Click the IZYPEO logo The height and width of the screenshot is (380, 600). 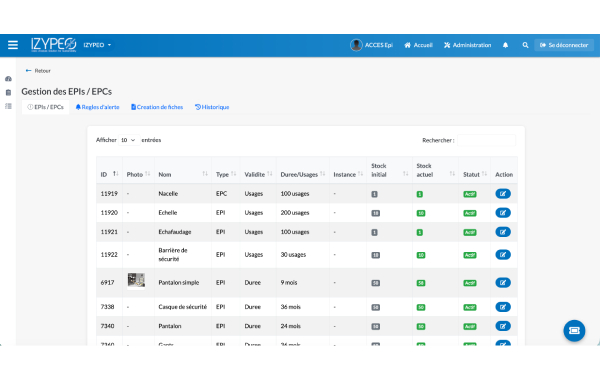[54, 45]
